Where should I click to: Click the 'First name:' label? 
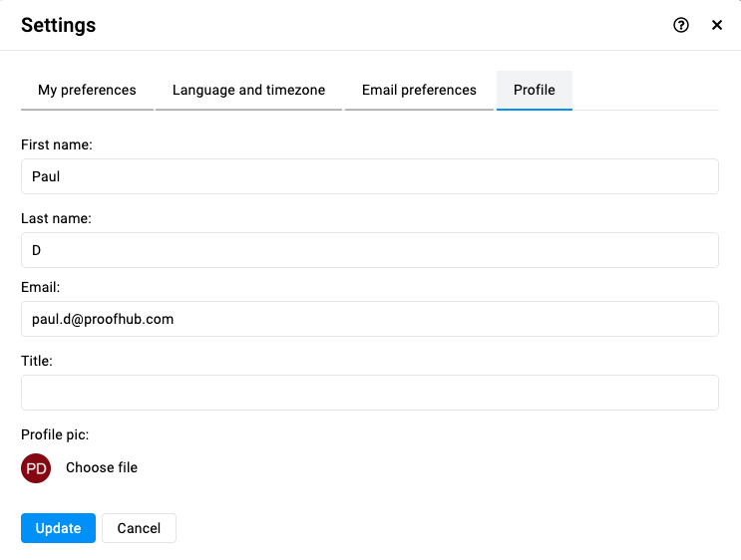[57, 144]
